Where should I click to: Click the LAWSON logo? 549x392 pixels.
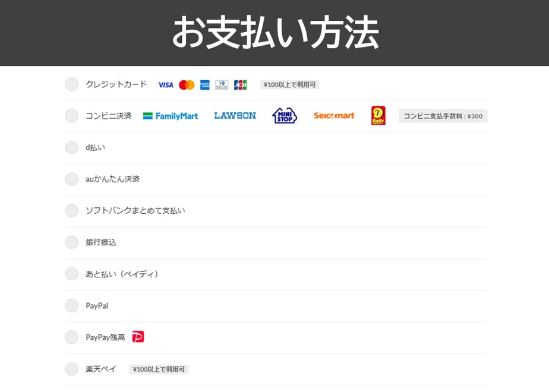[235, 115]
